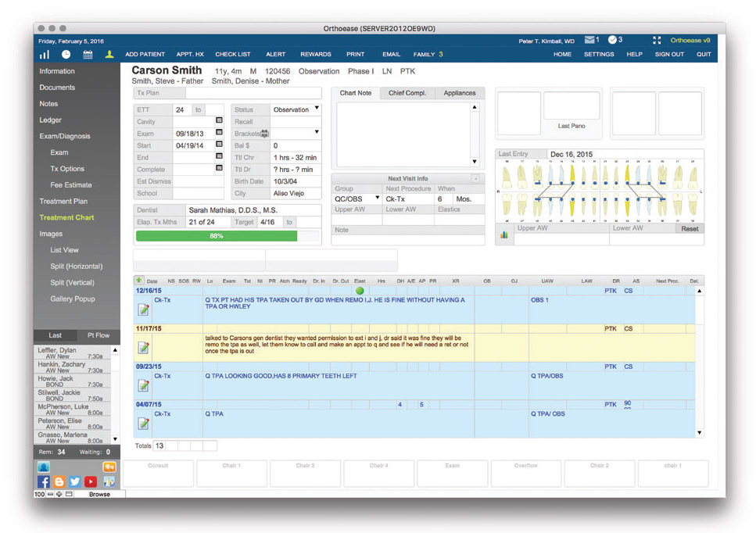
Task: Toggle the green Elast indicator on 12/16/15 row
Action: tap(360, 291)
